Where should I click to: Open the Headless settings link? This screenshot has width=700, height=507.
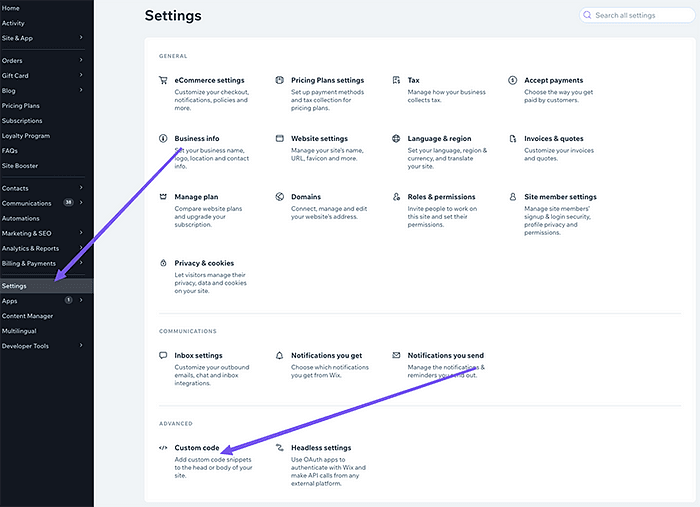coord(321,448)
